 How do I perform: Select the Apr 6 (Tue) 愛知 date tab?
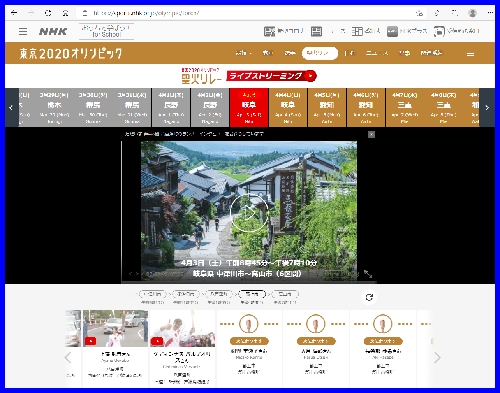366,108
